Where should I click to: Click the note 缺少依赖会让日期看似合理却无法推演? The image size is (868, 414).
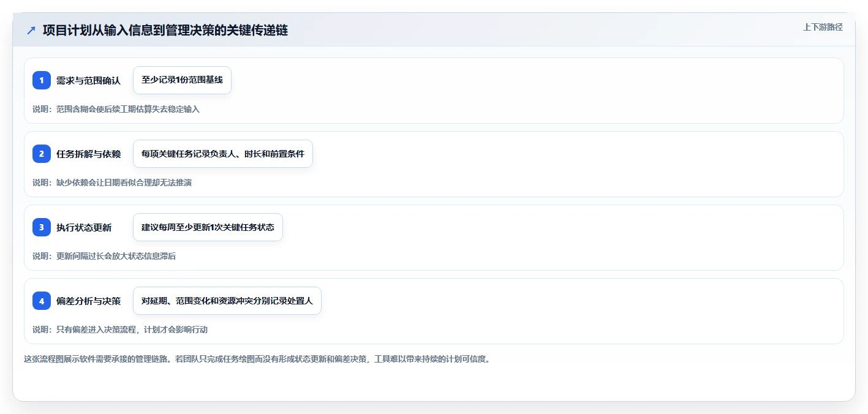pos(124,183)
